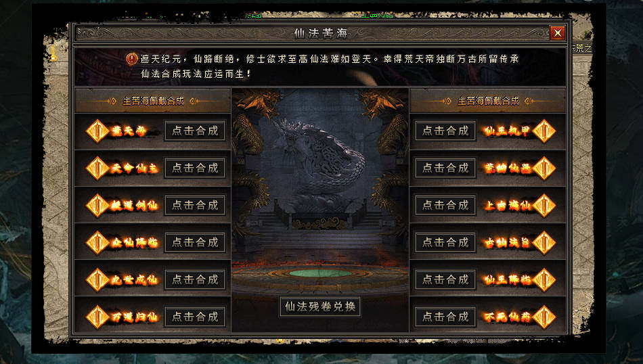Click 点击合成 beside the third left-column diamond

(x=195, y=206)
